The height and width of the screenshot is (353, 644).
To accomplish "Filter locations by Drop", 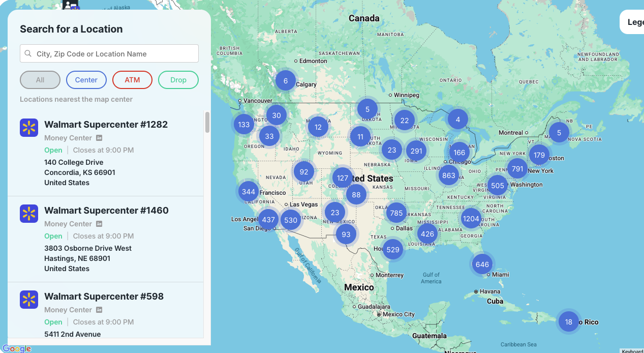I will [x=178, y=80].
